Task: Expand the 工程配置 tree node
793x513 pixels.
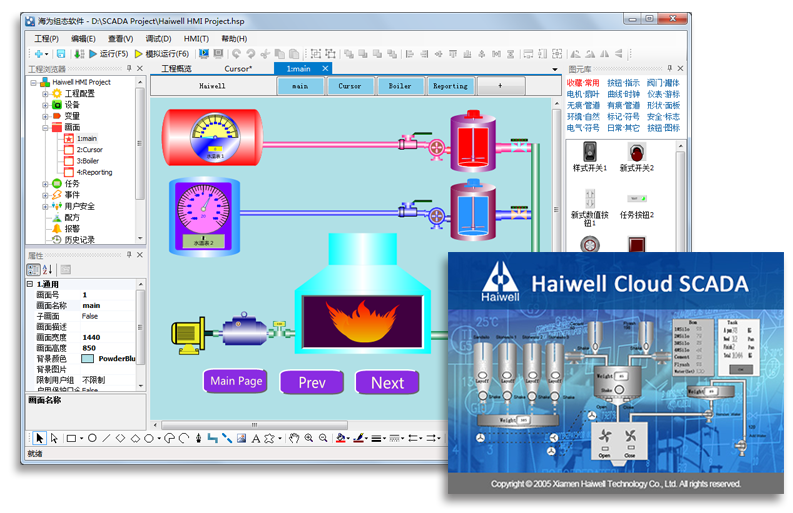Action: pyautogui.click(x=45, y=93)
